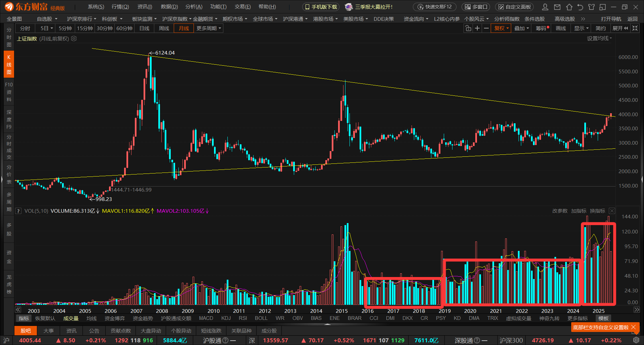Zoom in chart with plus icon
Viewport: 644px width, 345px height.
[x=477, y=28]
